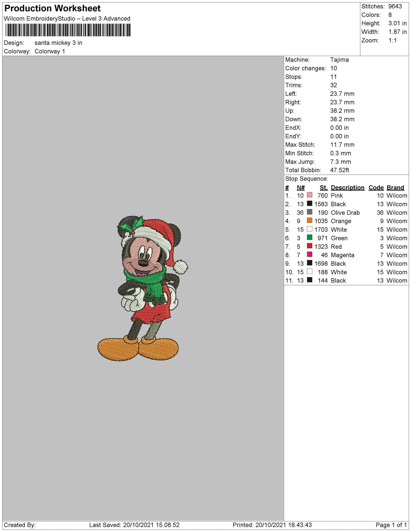Click the 'Olive Drab' description text
The width and height of the screenshot is (411, 532).
(345, 213)
